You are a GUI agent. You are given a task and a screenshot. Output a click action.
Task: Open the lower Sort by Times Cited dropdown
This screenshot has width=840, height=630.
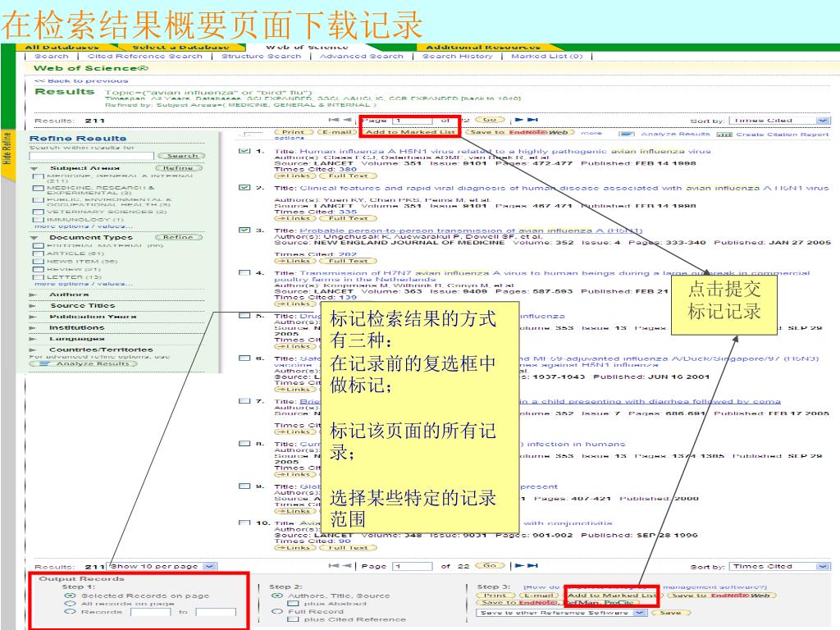tap(780, 566)
